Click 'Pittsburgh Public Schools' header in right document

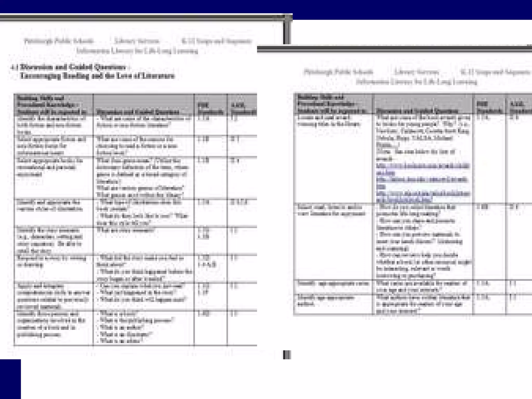pos(338,72)
